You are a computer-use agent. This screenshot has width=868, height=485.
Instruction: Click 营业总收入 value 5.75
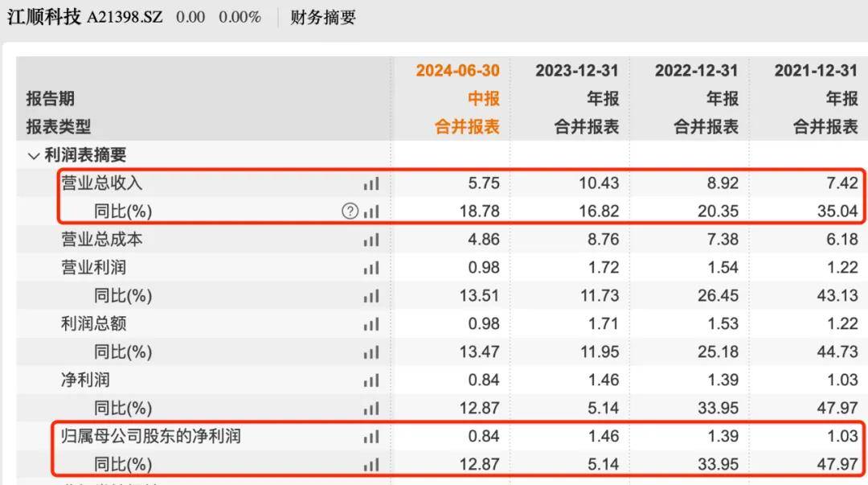[x=484, y=183]
